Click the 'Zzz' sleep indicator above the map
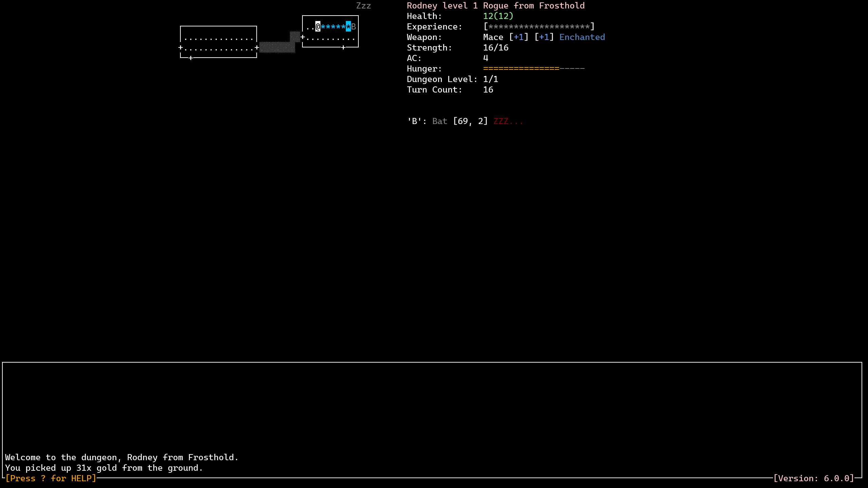This screenshot has width=868, height=488. [x=363, y=6]
